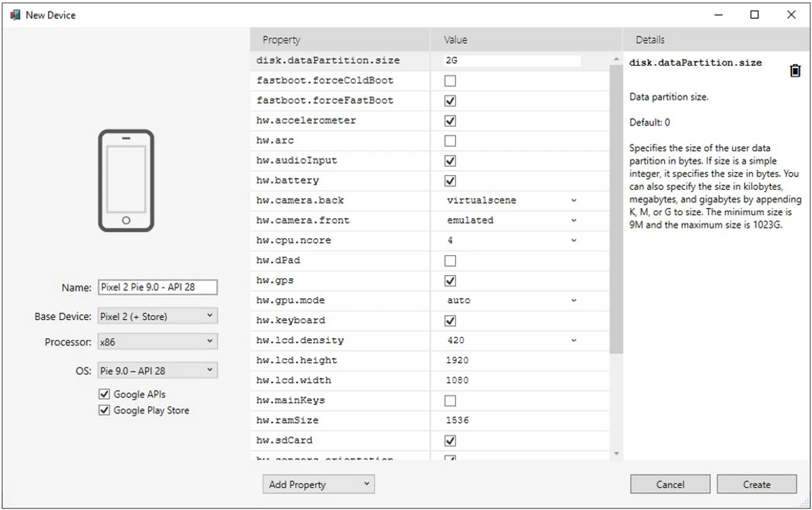Viewport: 812px width, 510px height.
Task: Toggle the hw.arc checkbox
Action: [x=450, y=140]
